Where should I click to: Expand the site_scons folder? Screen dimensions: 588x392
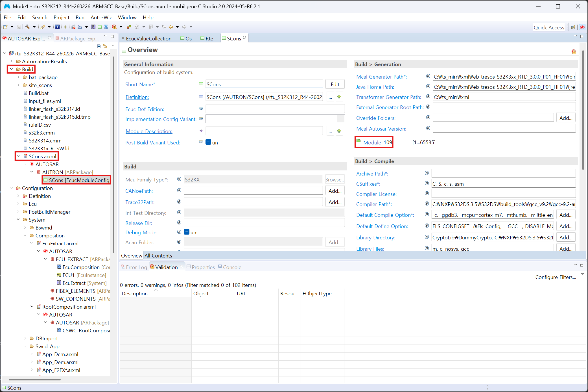point(18,85)
